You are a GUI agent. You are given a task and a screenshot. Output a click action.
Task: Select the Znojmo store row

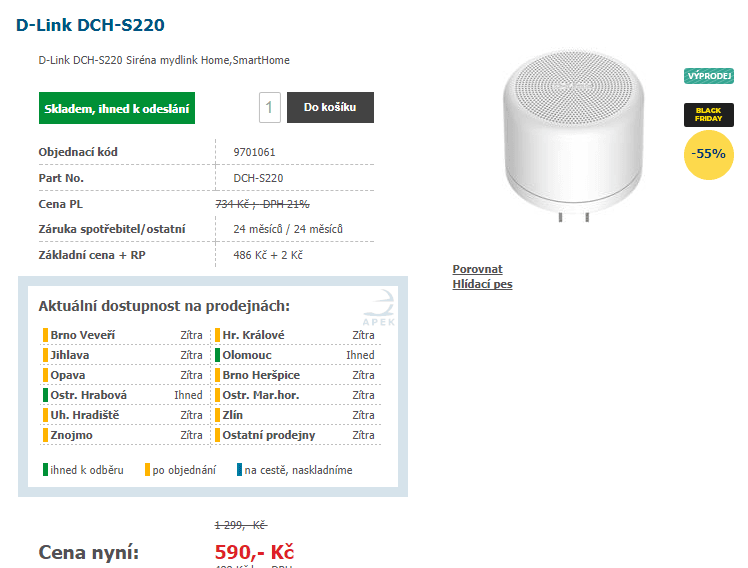123,435
